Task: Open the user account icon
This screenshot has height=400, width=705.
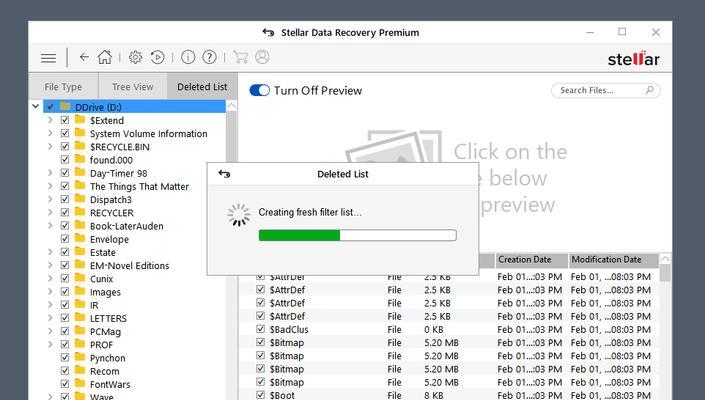Action: 262,57
